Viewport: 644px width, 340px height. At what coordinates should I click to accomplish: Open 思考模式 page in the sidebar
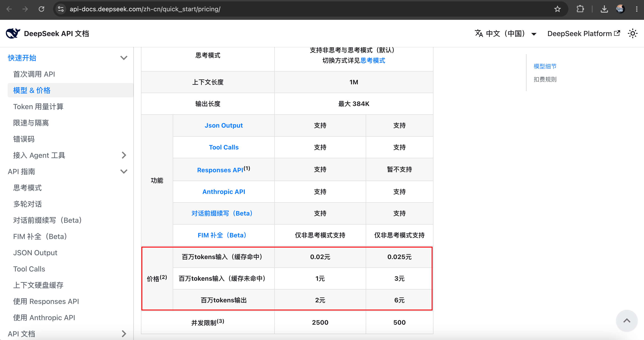click(27, 188)
